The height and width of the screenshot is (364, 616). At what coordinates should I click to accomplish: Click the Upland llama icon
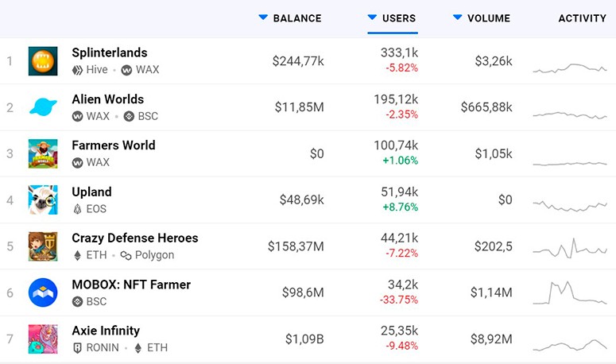(x=43, y=199)
